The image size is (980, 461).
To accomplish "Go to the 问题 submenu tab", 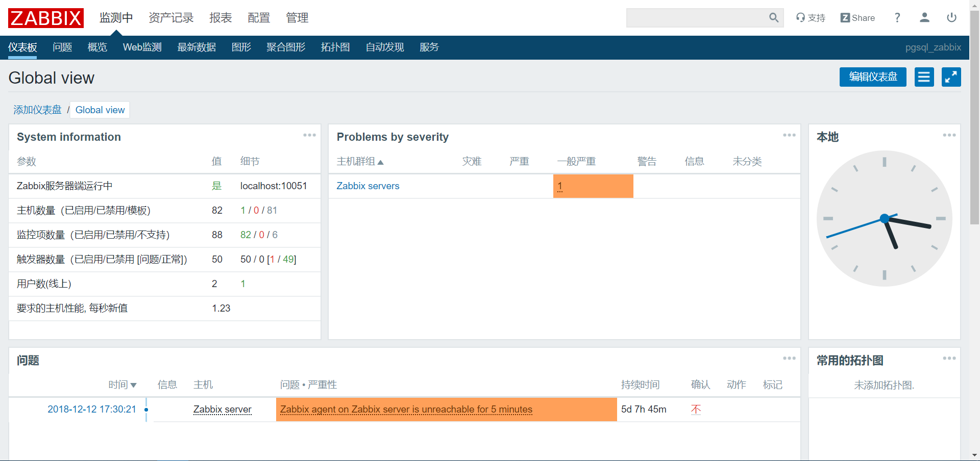I will pos(62,47).
